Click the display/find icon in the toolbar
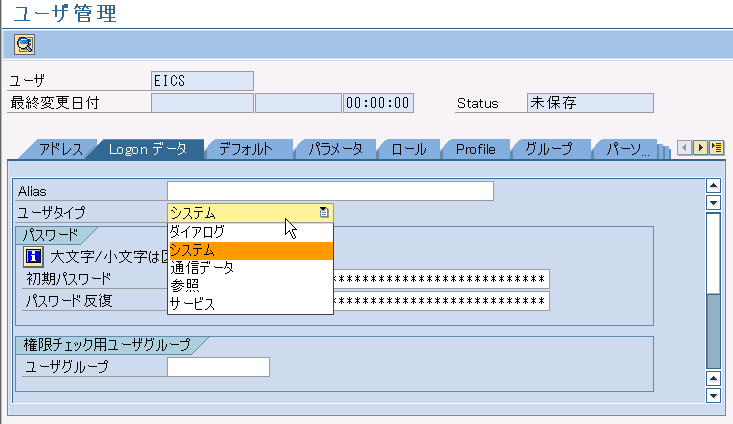Image resolution: width=733 pixels, height=424 pixels. pos(24,44)
